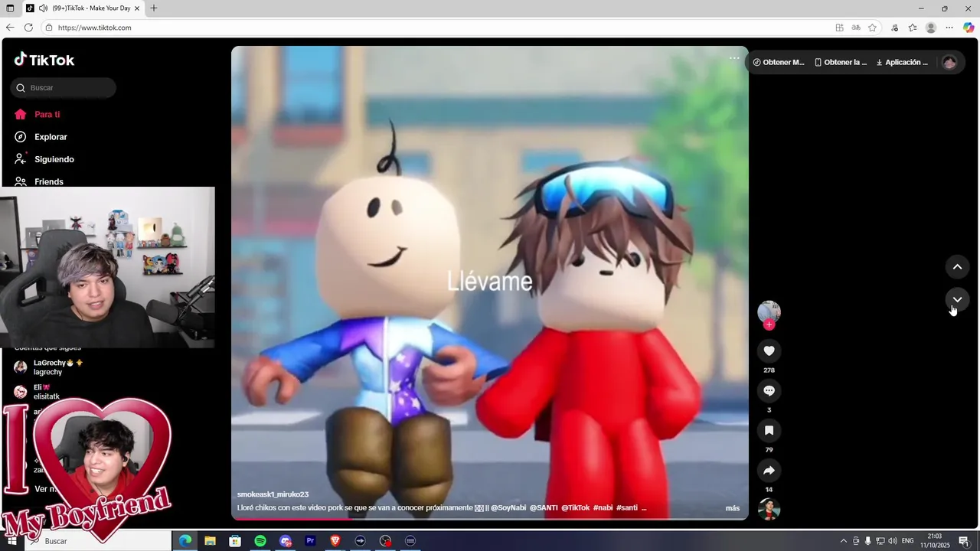Follow the creator with the red plus badge
The image size is (980, 551).
769,324
